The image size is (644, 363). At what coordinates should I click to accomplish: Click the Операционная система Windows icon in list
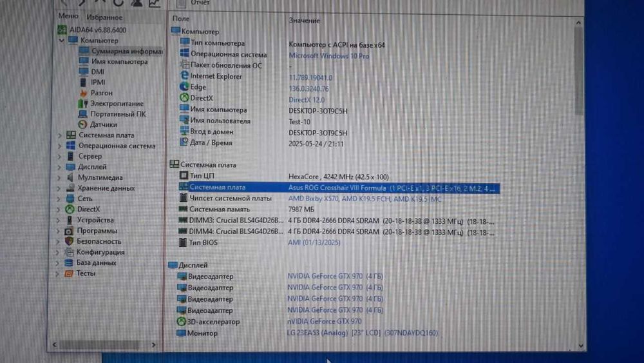coord(184,53)
